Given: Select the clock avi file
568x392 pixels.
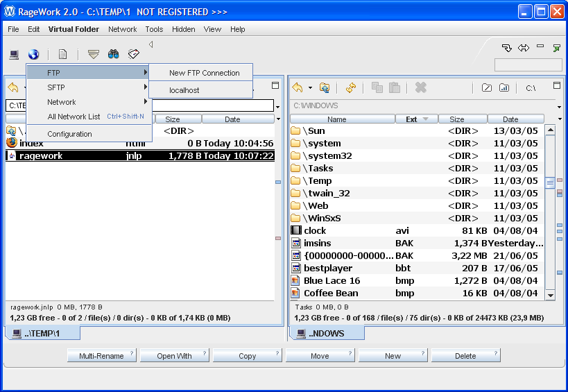Looking at the screenshot, I should (x=418, y=231).
